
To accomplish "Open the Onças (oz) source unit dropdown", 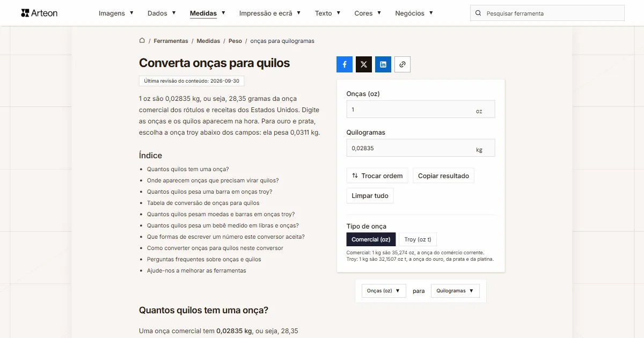I will pos(384,291).
